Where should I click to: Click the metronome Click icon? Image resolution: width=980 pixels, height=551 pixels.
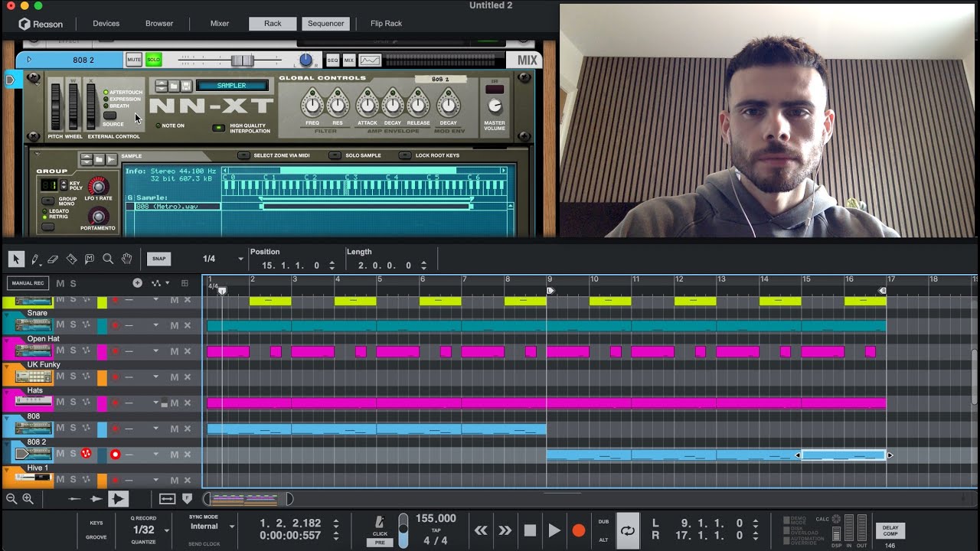pos(379,523)
